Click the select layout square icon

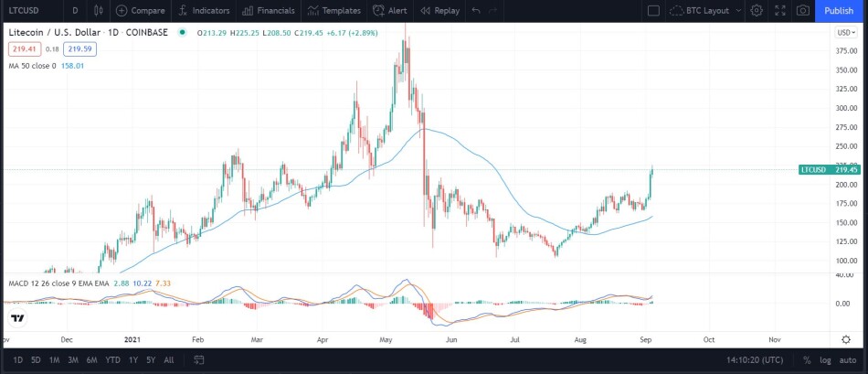[x=653, y=11]
